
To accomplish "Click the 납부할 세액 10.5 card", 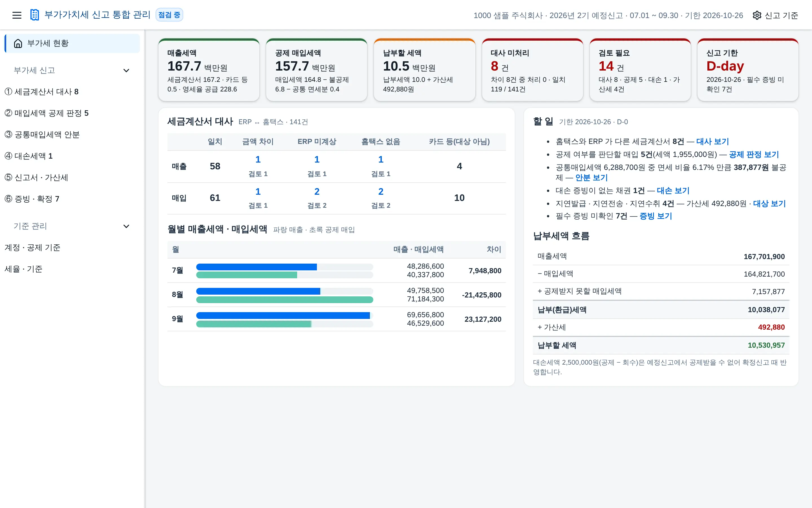I will pyautogui.click(x=424, y=70).
